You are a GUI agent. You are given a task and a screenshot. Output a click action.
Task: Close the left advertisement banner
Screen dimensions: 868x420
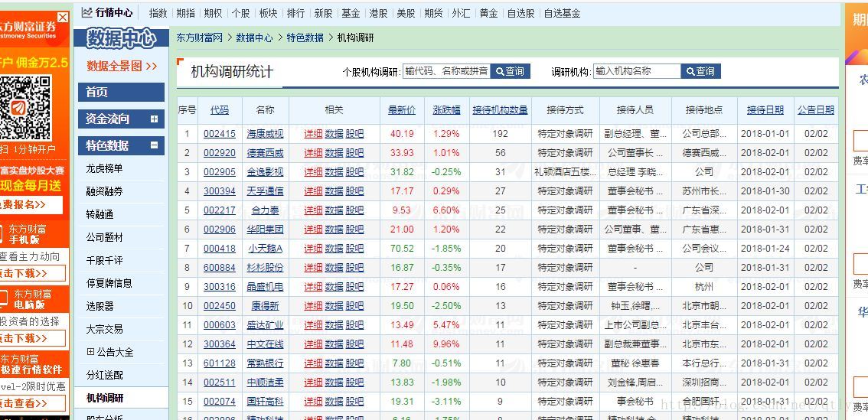[63, 17]
